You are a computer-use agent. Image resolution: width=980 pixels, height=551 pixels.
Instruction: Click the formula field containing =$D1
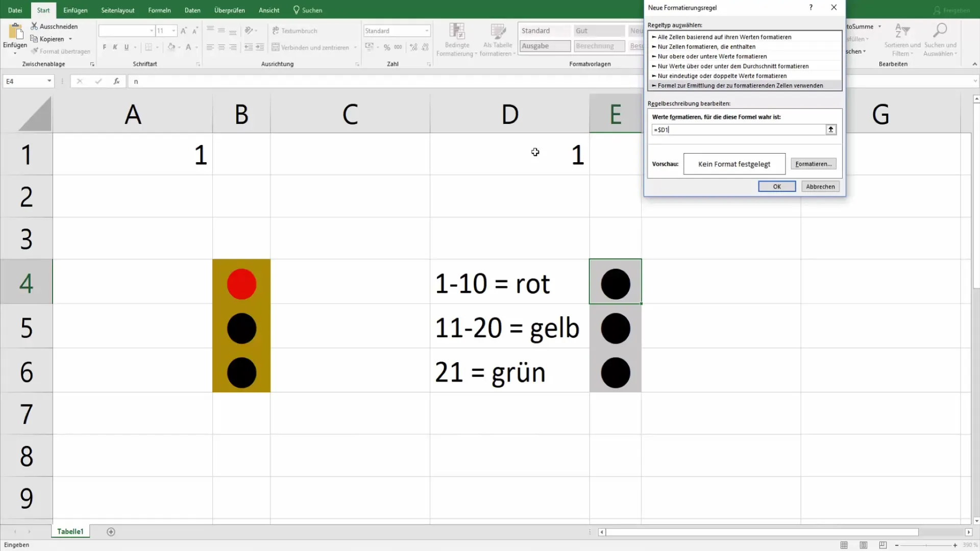(x=739, y=130)
